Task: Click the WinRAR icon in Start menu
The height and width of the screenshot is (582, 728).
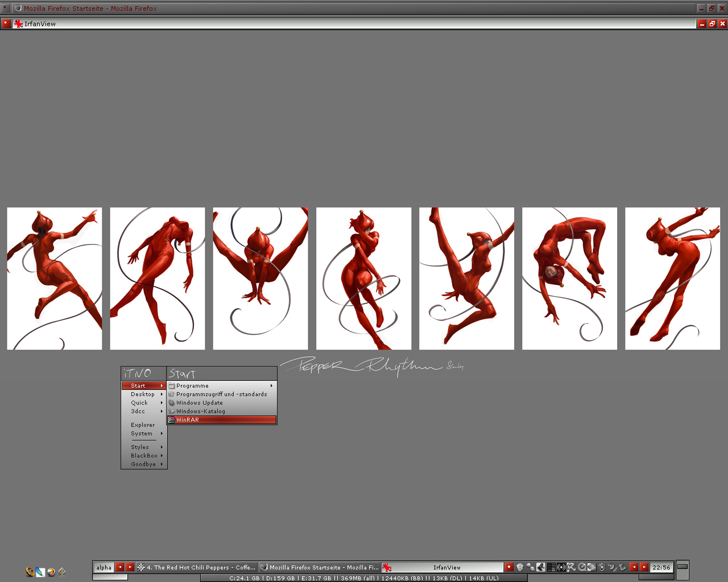Action: pyautogui.click(x=171, y=419)
